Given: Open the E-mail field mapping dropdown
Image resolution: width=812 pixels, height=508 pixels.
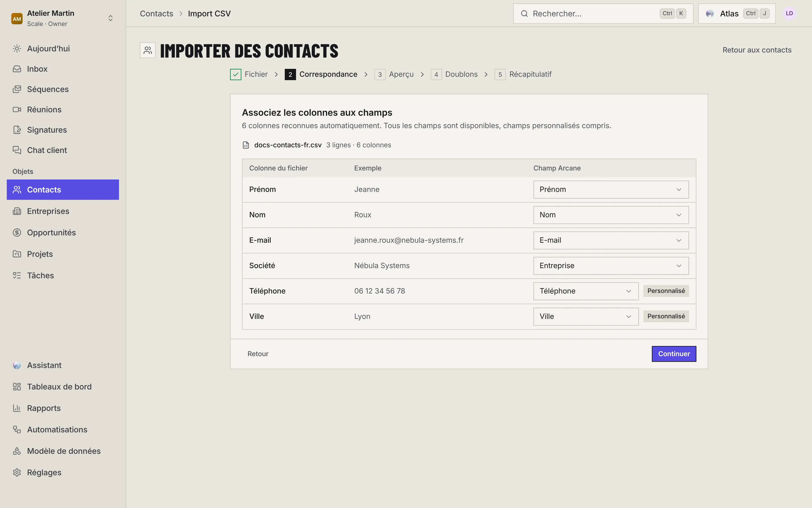Looking at the screenshot, I should point(611,240).
